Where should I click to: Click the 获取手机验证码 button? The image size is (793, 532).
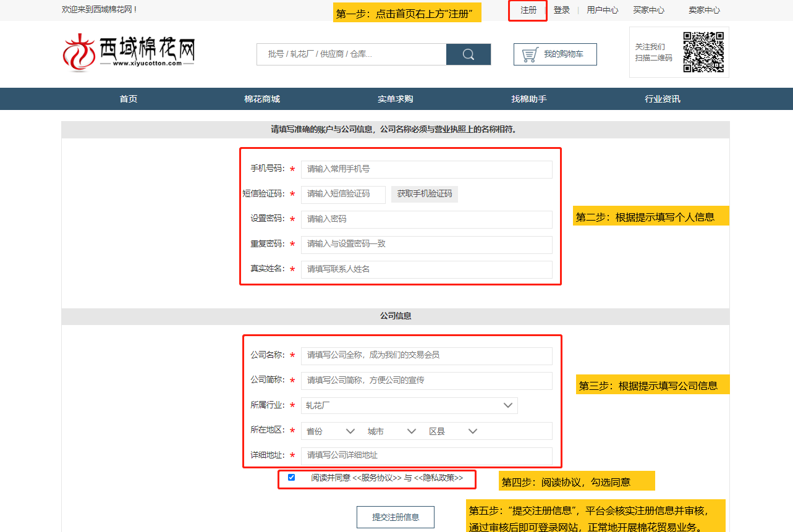click(x=425, y=194)
